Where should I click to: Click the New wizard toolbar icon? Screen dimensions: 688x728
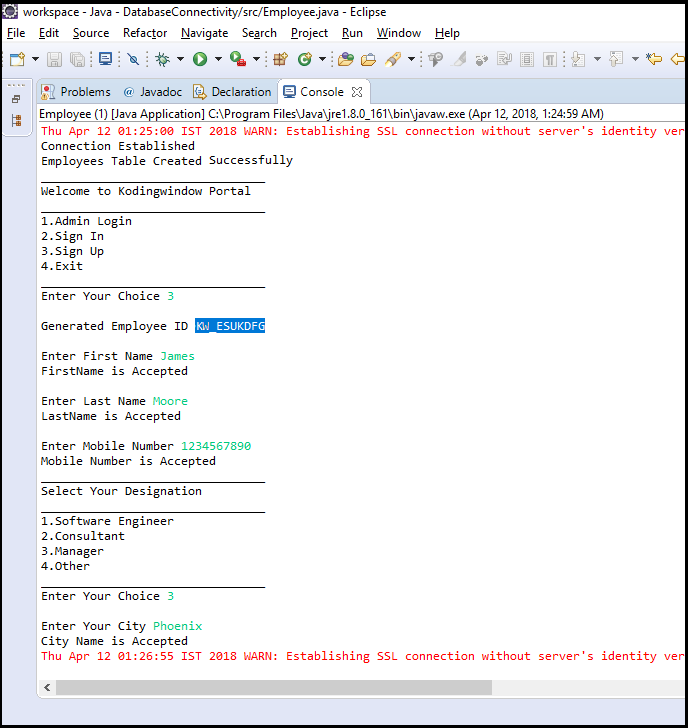[x=18, y=59]
